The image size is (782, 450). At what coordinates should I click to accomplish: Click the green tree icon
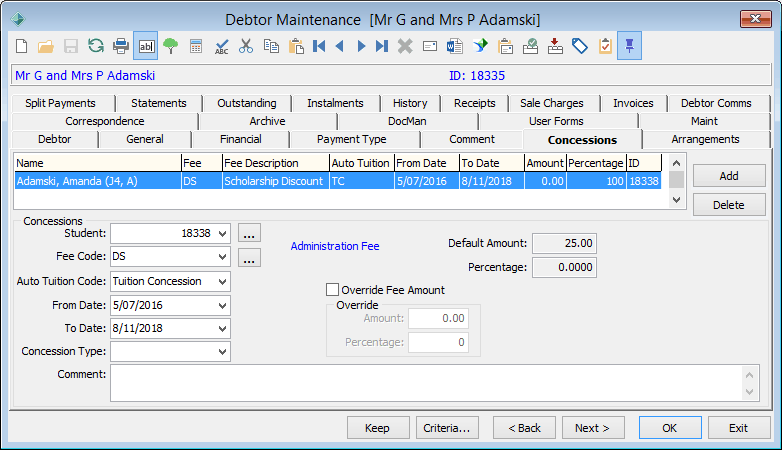(171, 46)
